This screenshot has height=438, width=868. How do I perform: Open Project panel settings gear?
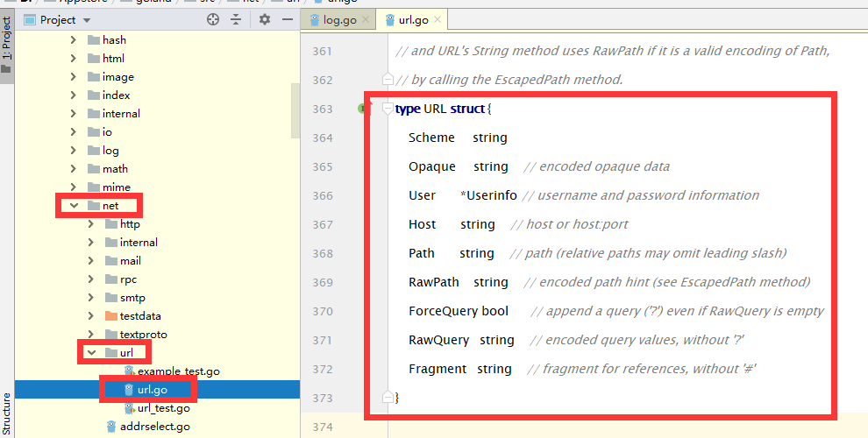(265, 20)
